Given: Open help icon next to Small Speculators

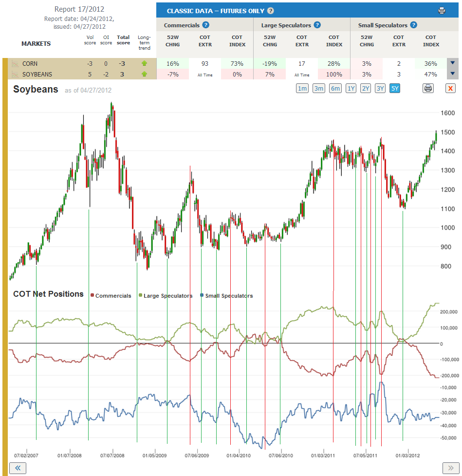Looking at the screenshot, I should pos(413,25).
